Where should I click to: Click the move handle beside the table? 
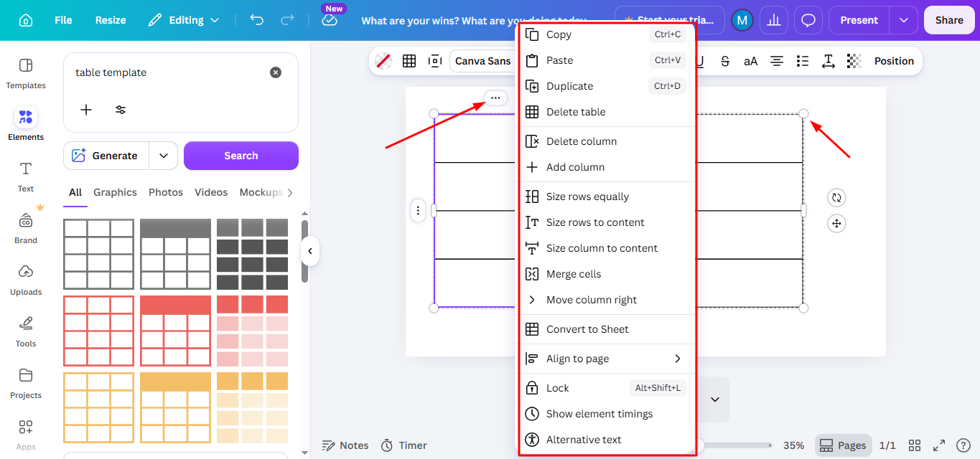(x=836, y=224)
